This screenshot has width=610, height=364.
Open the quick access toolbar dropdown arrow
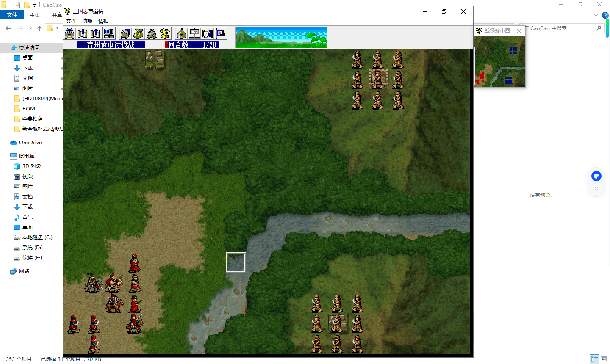coord(34,5)
